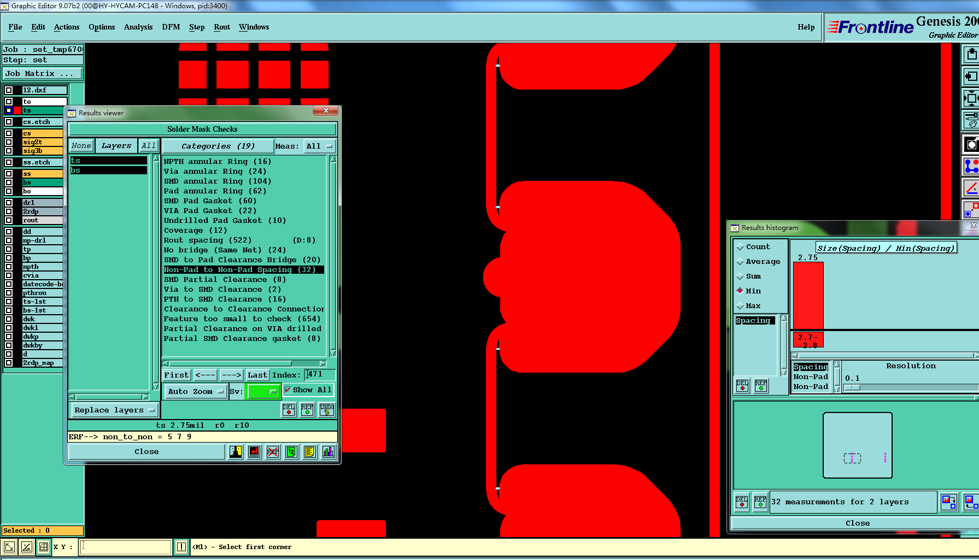Open the Actions menu

(x=67, y=27)
